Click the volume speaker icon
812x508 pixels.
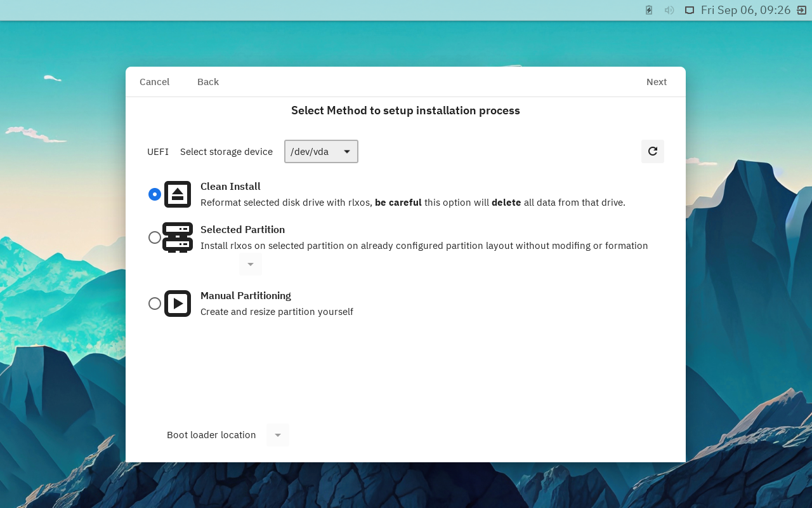tap(669, 10)
